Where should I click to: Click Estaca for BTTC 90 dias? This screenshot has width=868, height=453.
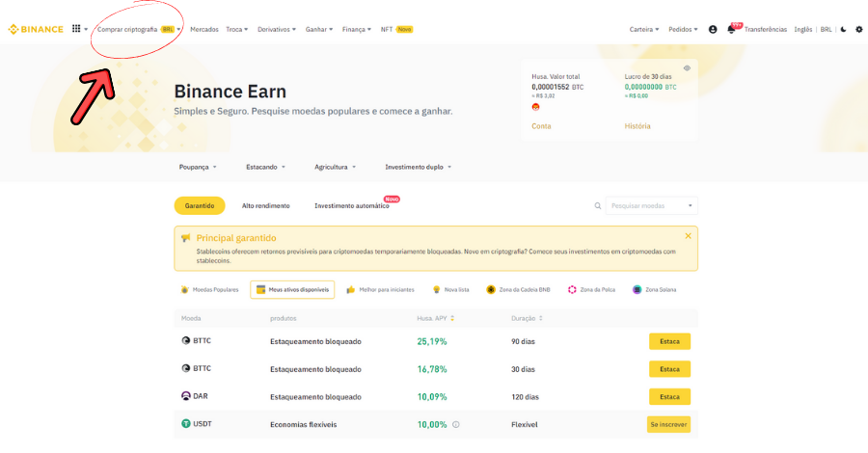tap(670, 341)
